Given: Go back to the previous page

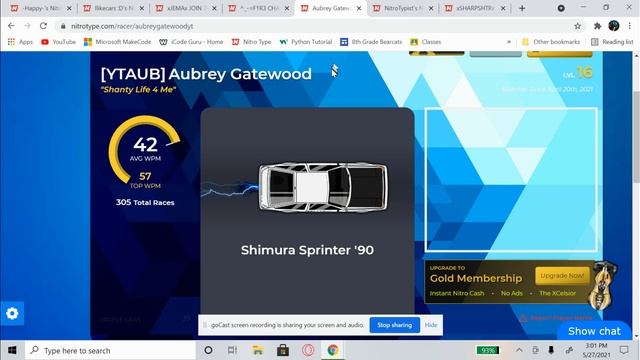Looking at the screenshot, I should [11, 26].
